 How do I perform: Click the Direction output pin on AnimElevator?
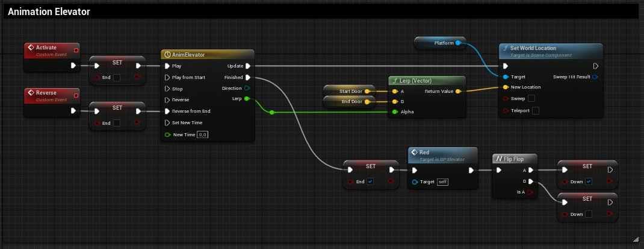247,88
